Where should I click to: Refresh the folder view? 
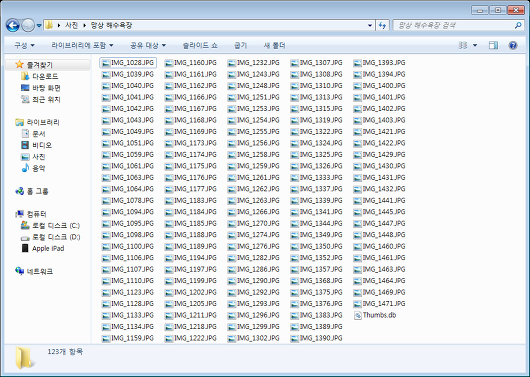(382, 25)
